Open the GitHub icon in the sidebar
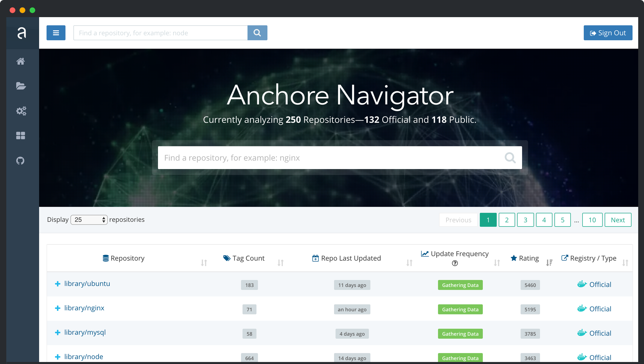The image size is (644, 364). 20,160
